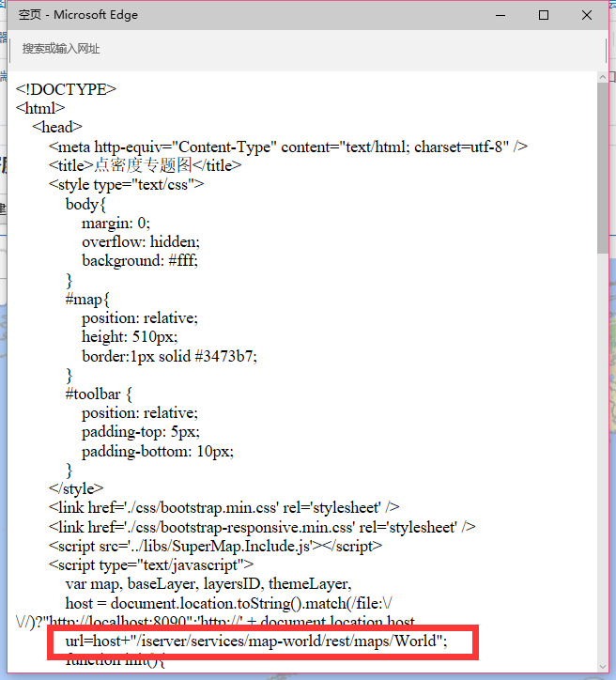Click the '#toolbar {' selector line
The width and height of the screenshot is (616, 680).
pos(99,394)
